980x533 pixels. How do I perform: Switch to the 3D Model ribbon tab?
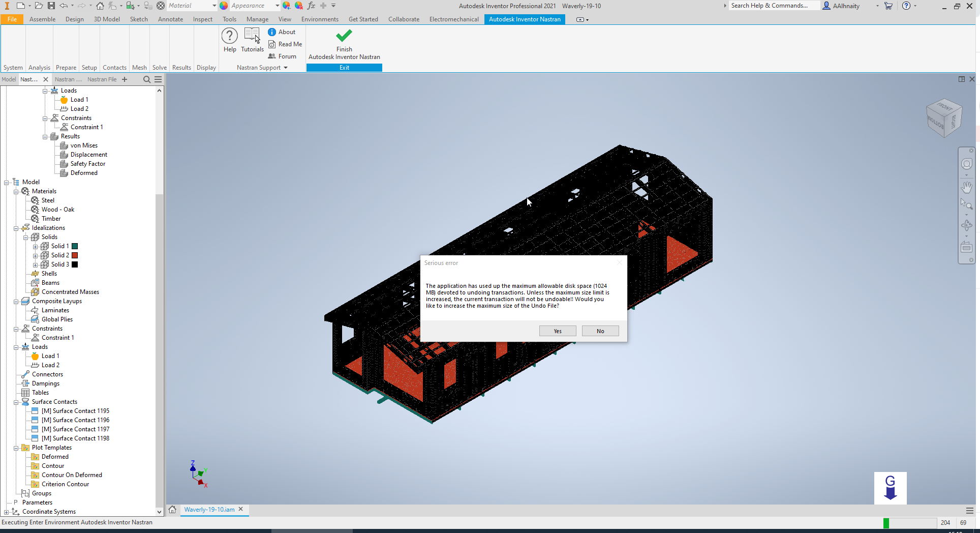[x=107, y=19]
